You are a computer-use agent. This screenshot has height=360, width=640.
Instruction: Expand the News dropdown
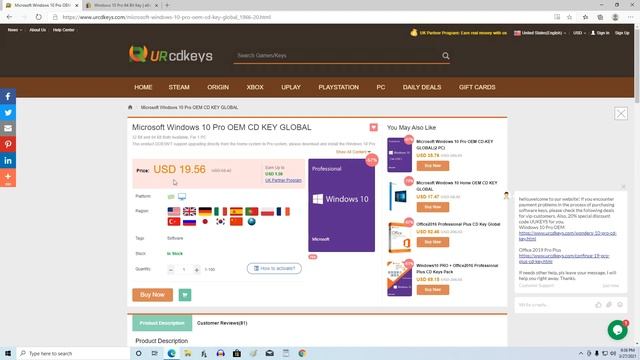click(x=15, y=30)
